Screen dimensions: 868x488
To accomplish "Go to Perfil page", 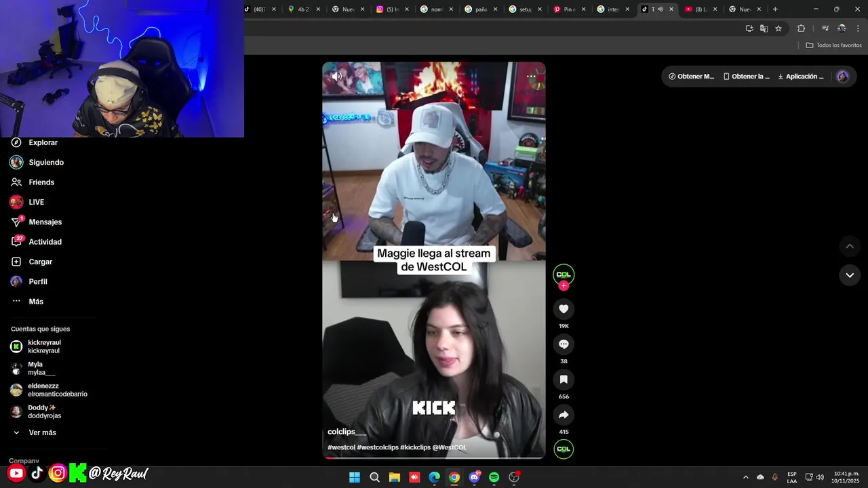I will click(x=30, y=281).
